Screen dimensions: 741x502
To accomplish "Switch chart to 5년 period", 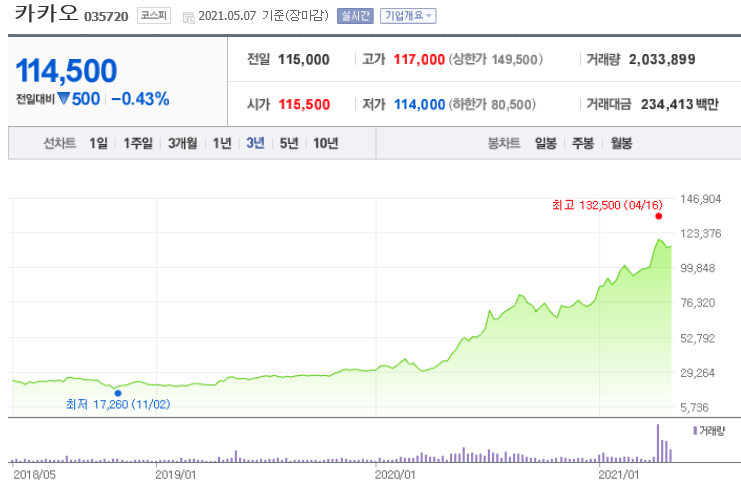I will click(289, 143).
